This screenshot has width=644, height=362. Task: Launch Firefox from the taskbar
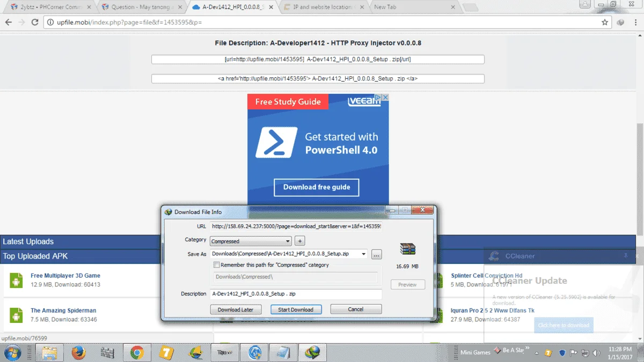coord(78,353)
